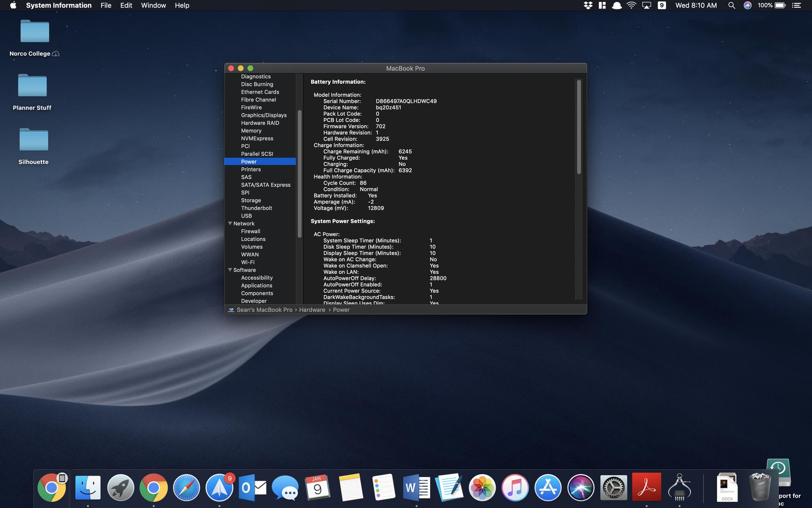Screen dimensions: 812x508
Task: Select Storage in the sidebar
Action: point(251,200)
